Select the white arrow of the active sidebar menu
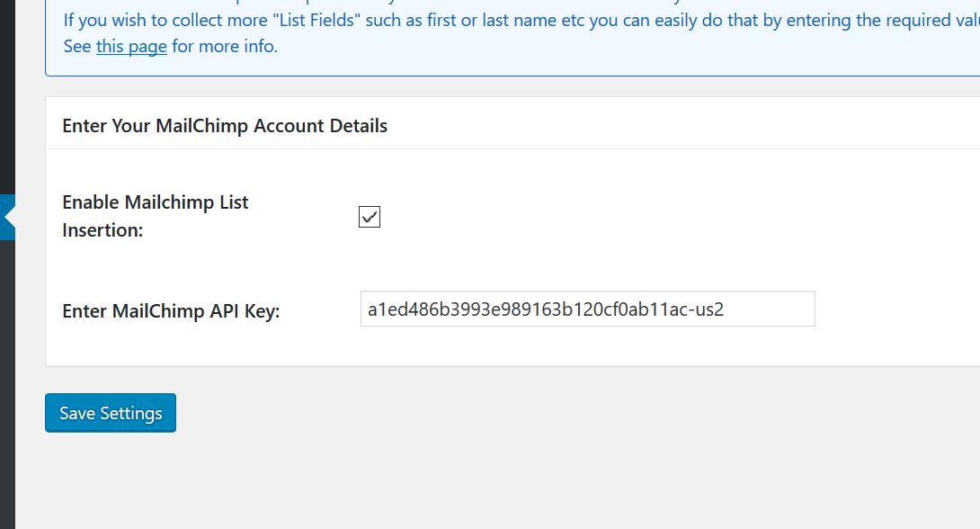Viewport: 980px width, 529px height. pos(9,217)
